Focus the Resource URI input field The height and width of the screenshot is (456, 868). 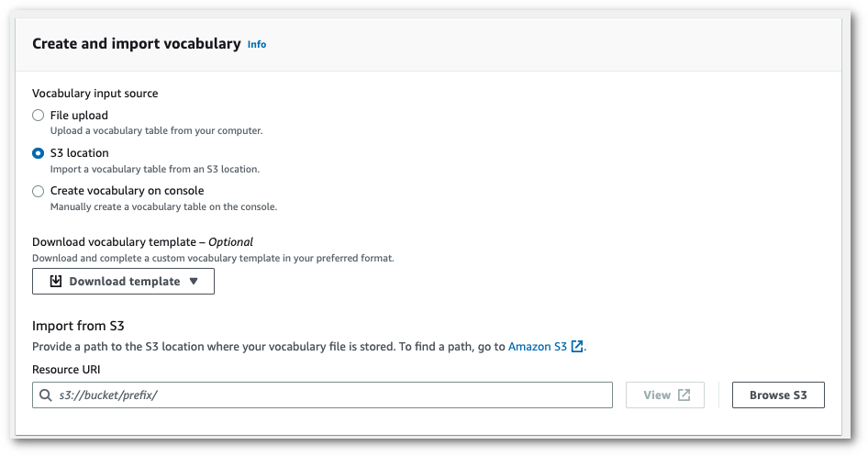pyautogui.click(x=330, y=395)
